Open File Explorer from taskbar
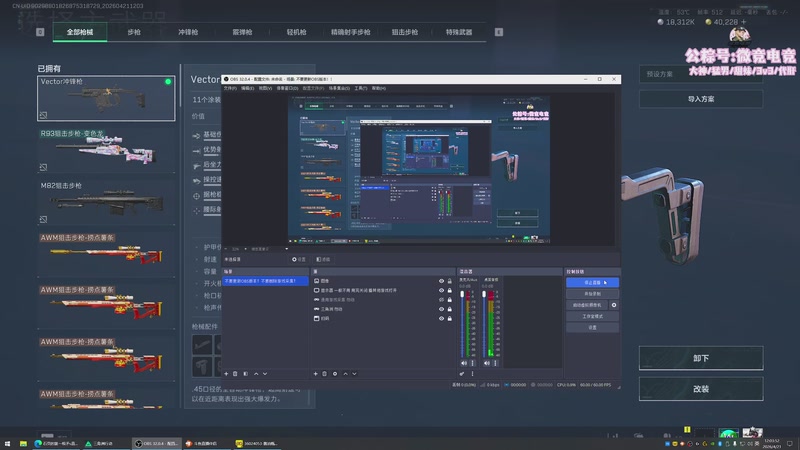This screenshot has width=800, height=450. [23, 444]
